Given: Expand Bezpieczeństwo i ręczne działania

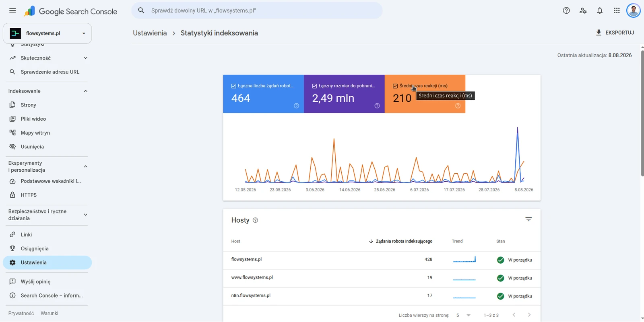Looking at the screenshot, I should pyautogui.click(x=85, y=215).
